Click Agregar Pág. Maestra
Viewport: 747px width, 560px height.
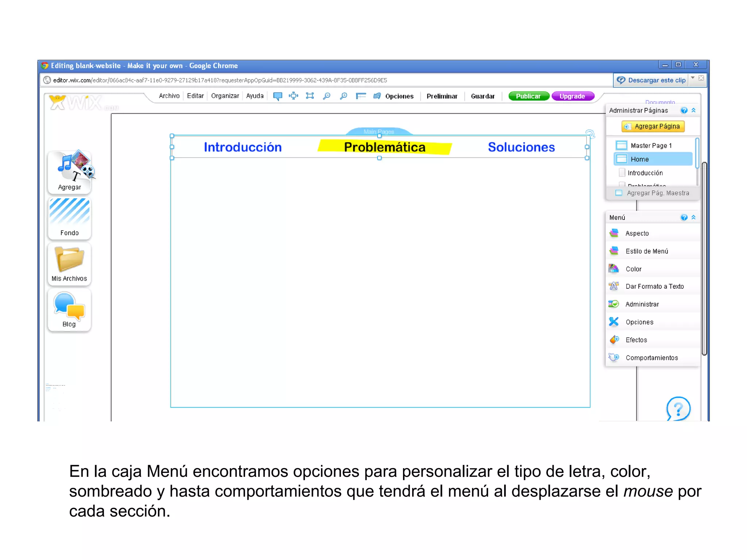(653, 193)
